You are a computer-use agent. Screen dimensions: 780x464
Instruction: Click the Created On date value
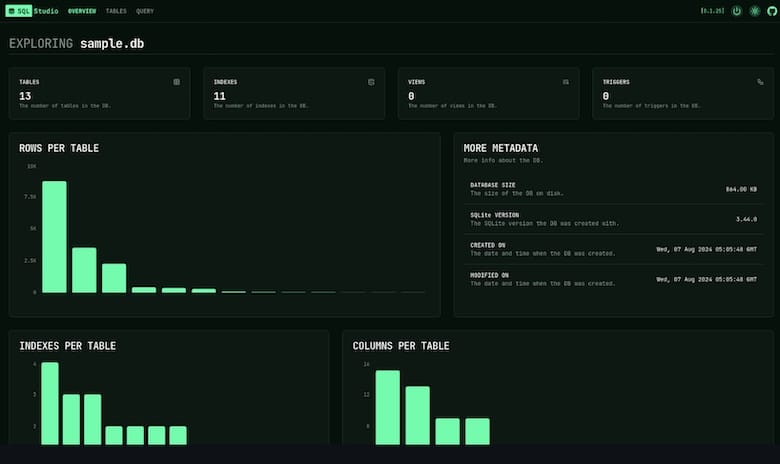click(x=706, y=250)
